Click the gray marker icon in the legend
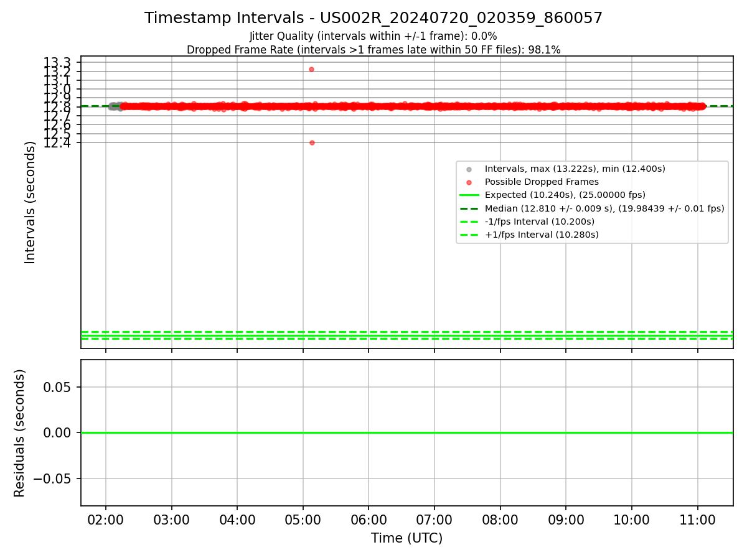Screen dimensions: 747x560 coord(469,169)
